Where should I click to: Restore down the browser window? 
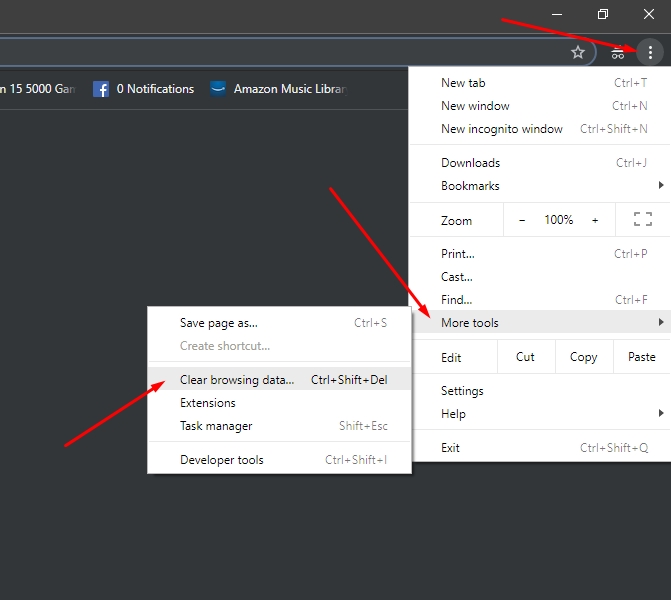pos(603,14)
